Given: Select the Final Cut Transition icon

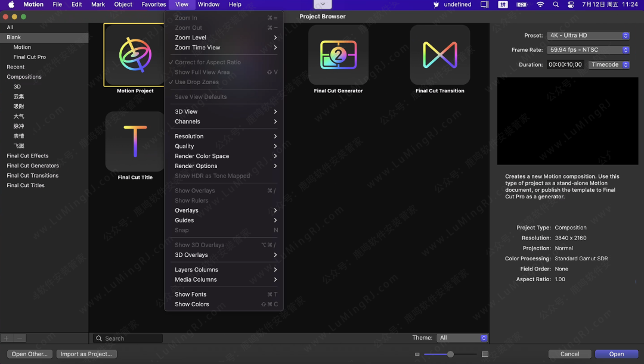Looking at the screenshot, I should click(439, 55).
